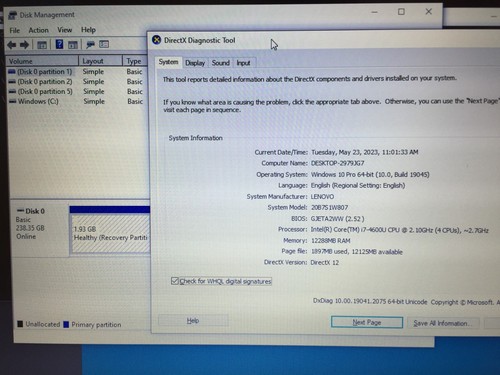Image resolution: width=500 pixels, height=375 pixels.
Task: Toggle Check for WHQL digital signatures
Action: click(175, 281)
